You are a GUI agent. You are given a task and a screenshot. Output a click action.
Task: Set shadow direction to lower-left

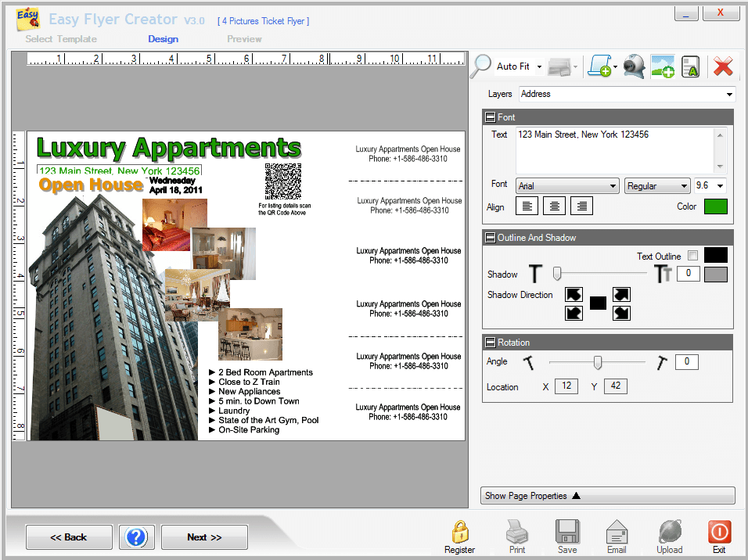(574, 313)
